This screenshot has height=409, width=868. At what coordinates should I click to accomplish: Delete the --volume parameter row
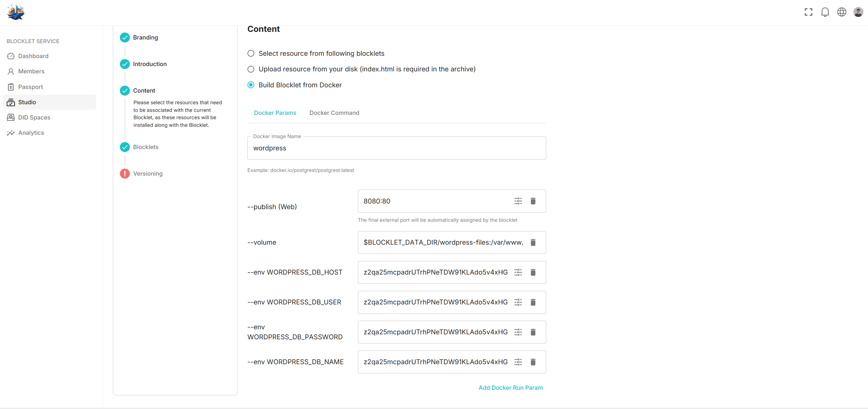click(x=533, y=243)
